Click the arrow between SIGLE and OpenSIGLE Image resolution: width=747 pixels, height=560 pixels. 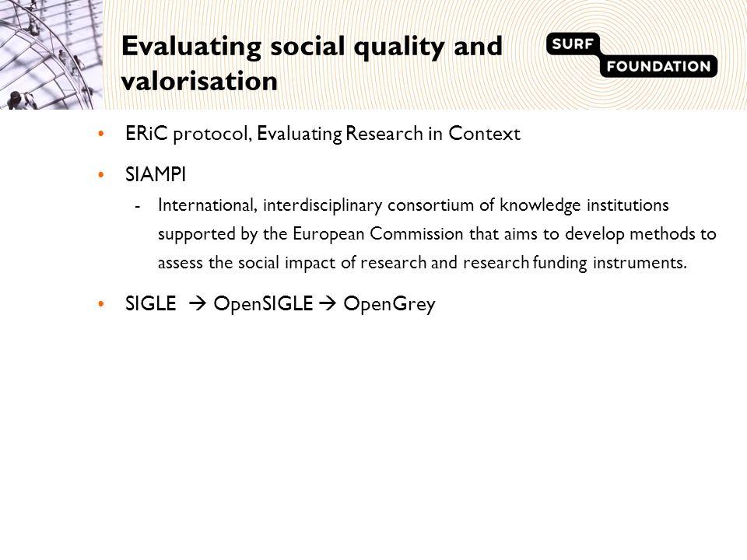click(x=197, y=303)
